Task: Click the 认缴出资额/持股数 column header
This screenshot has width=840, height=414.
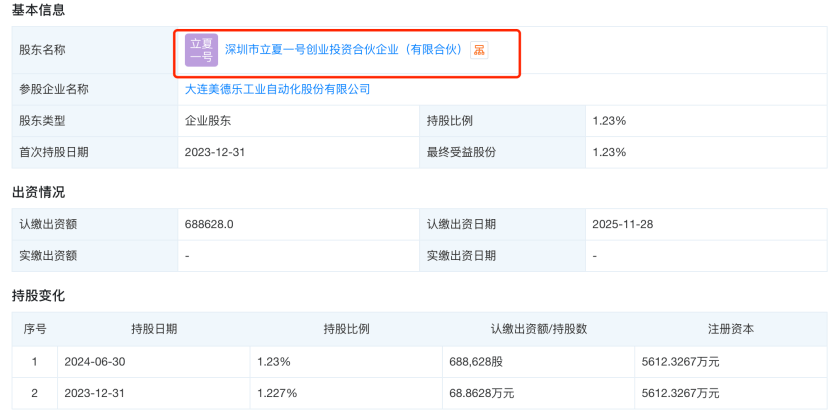Action: 539,329
